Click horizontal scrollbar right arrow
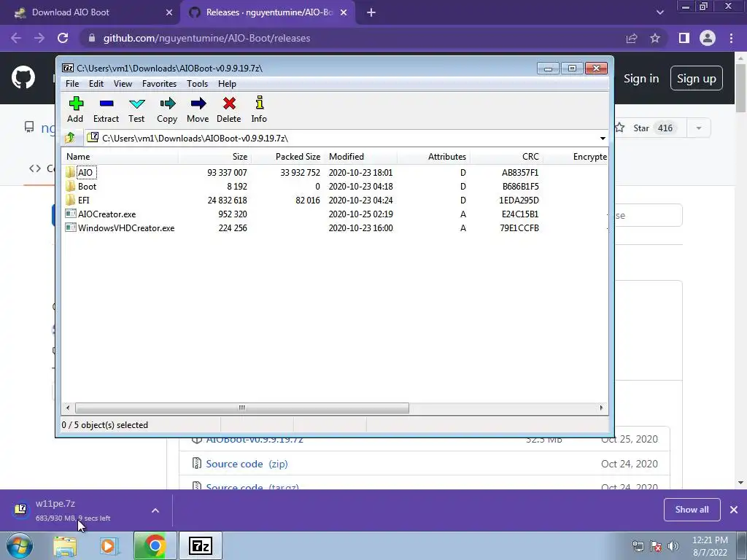Image resolution: width=747 pixels, height=560 pixels. click(601, 408)
